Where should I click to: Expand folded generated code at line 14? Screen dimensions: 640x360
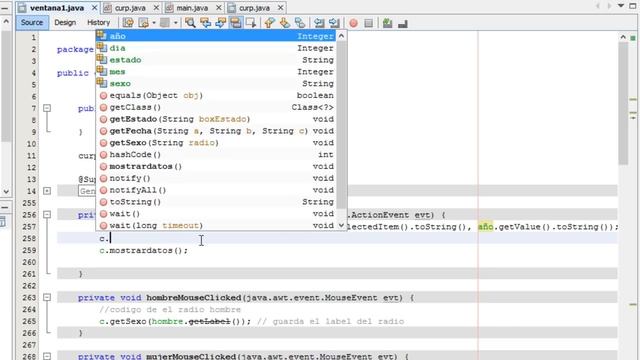47,191
